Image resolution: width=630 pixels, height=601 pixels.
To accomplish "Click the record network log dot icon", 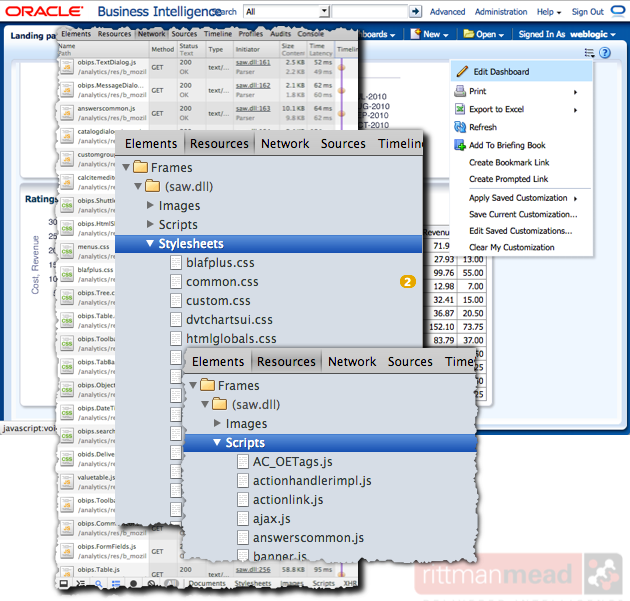I will click(133, 583).
